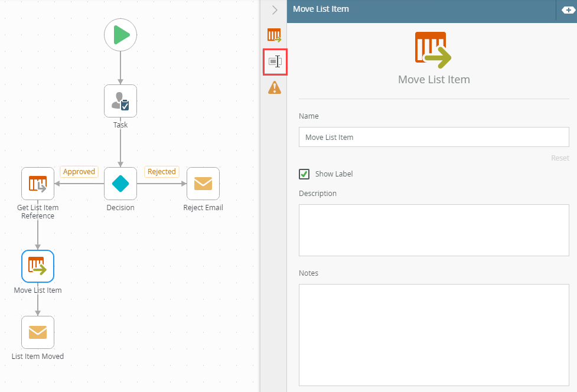Viewport: 577px width, 392px height.
Task: Toggle the panel header expand button
Action: [x=567, y=9]
